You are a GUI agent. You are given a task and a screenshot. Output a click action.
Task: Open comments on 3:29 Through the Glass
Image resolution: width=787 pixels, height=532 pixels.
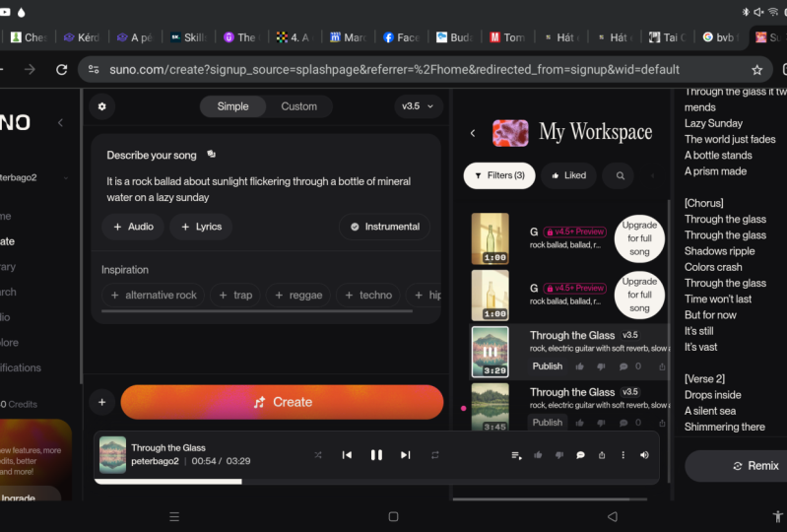tap(623, 366)
